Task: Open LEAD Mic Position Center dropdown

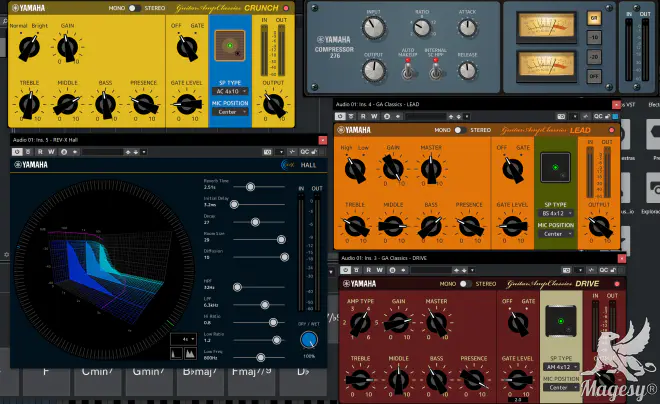Action: coord(556,234)
